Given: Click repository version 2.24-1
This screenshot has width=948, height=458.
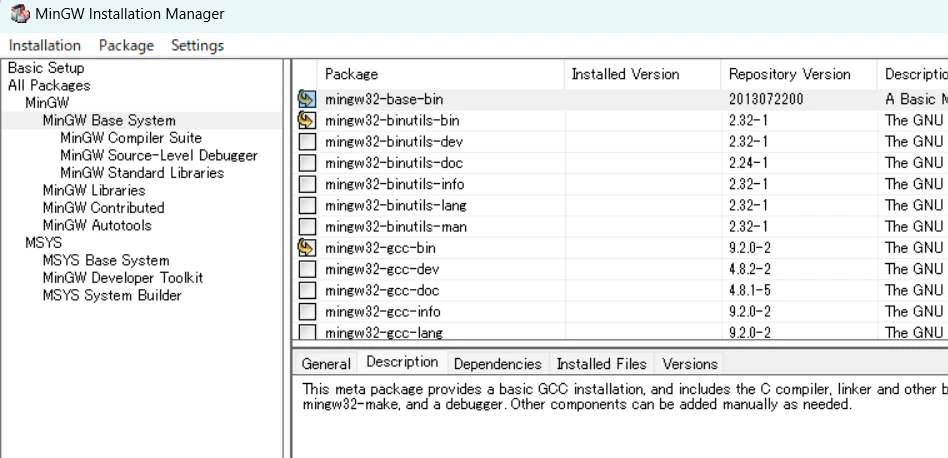Looking at the screenshot, I should (x=748, y=163).
